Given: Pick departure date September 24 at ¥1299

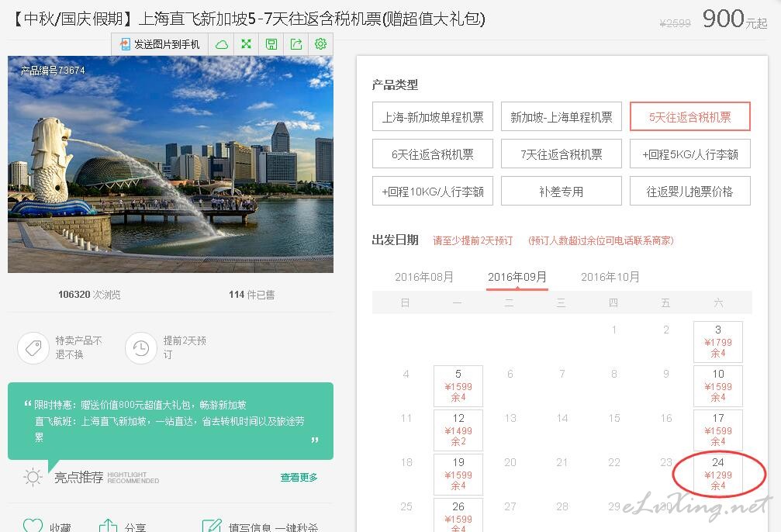Looking at the screenshot, I should 717,475.
